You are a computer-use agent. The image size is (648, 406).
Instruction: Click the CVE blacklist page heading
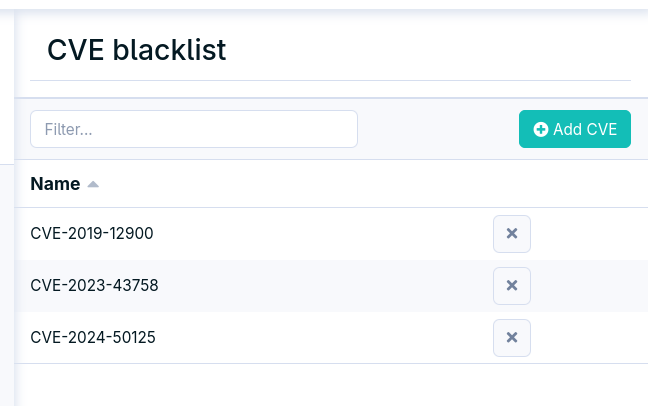(137, 50)
